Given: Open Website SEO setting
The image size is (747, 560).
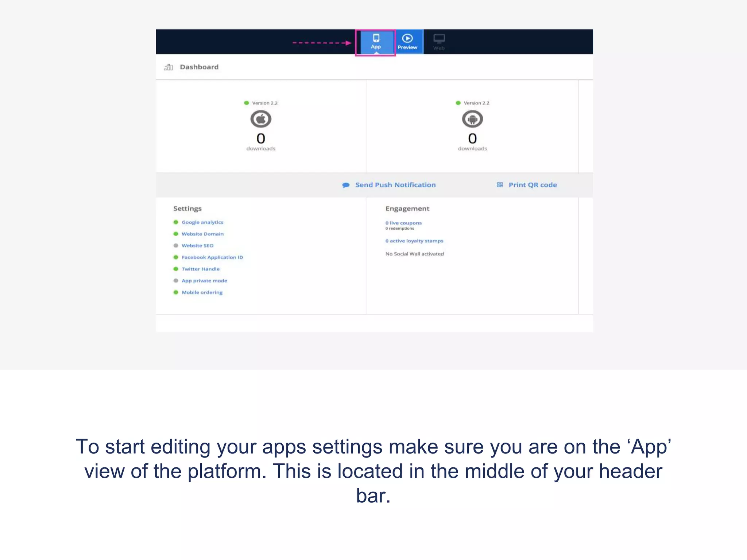Looking at the screenshot, I should [197, 246].
